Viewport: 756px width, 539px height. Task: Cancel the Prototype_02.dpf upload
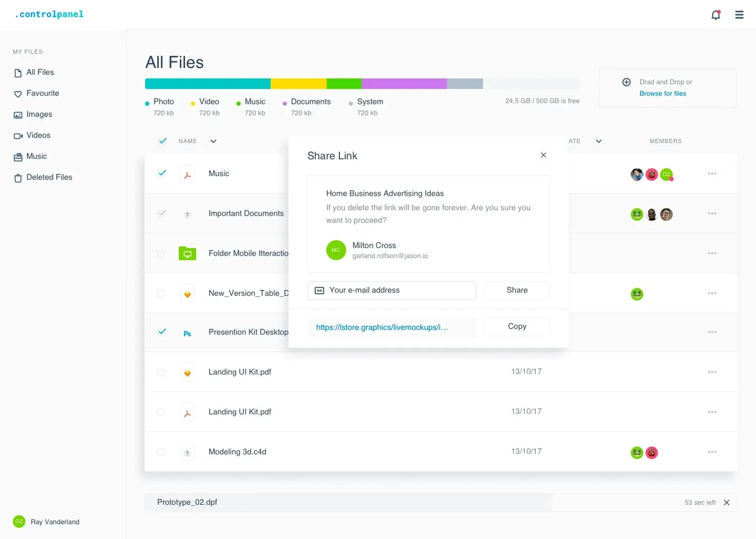727,503
